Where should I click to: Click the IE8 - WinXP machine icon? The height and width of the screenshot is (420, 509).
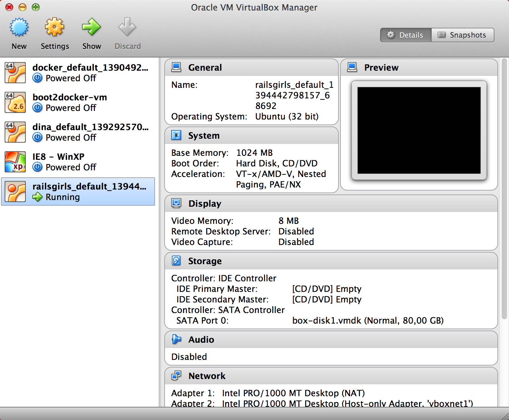[x=15, y=162]
